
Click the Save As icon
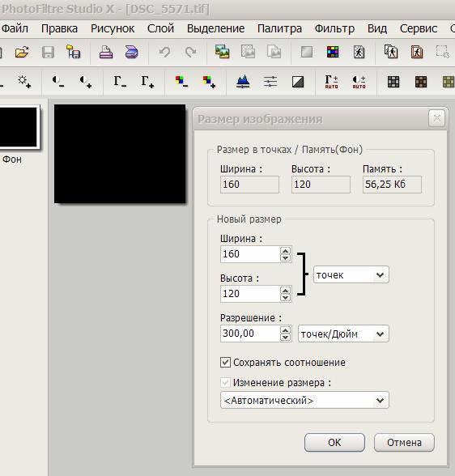pyautogui.click(x=73, y=52)
